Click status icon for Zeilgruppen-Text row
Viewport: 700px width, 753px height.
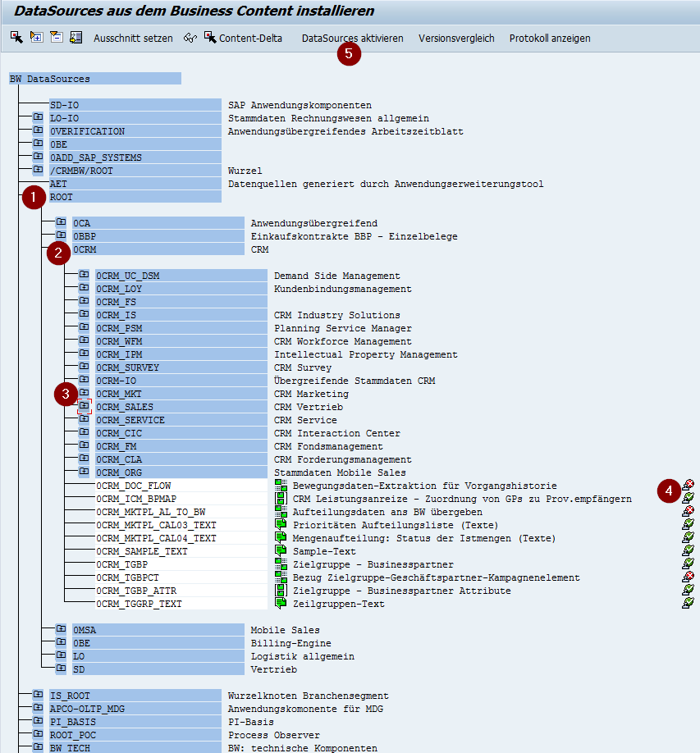[x=688, y=602]
